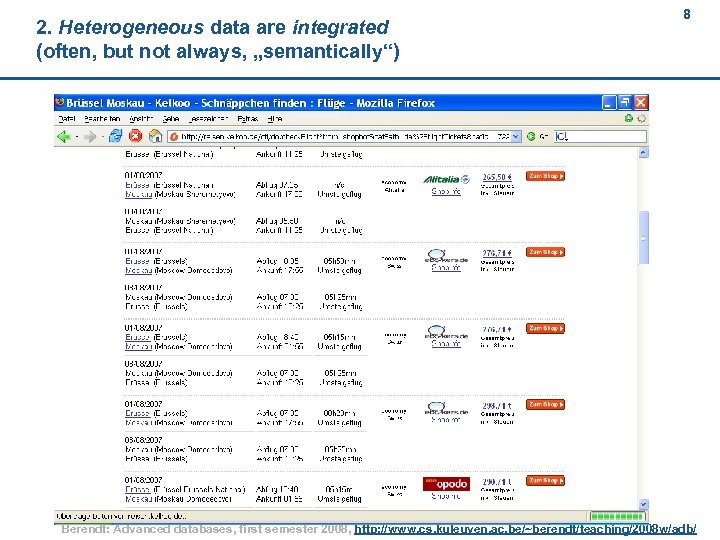The image size is (720, 540).
Task: Click the green page-load progress bar in status bar
Action: pos(617,517)
